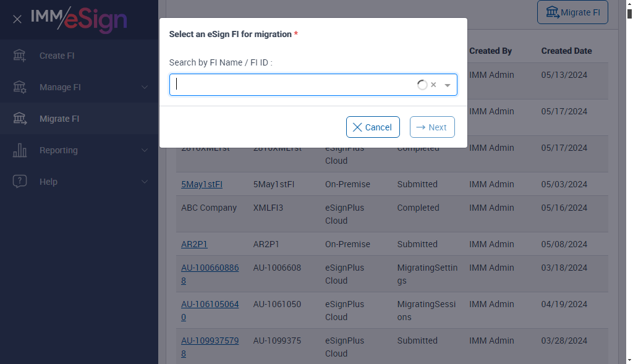Click the Create FI bank icon
Image resolution: width=633 pixels, height=364 pixels.
pos(20,56)
